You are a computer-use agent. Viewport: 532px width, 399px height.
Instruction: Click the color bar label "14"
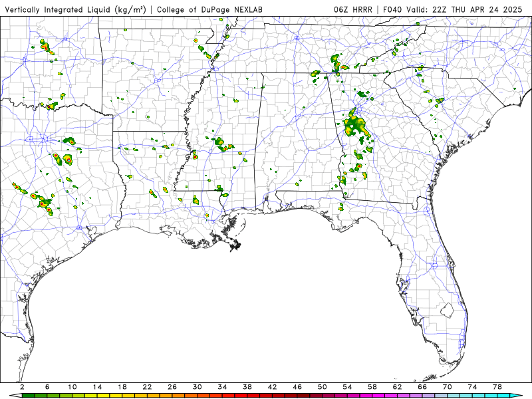coord(97,387)
